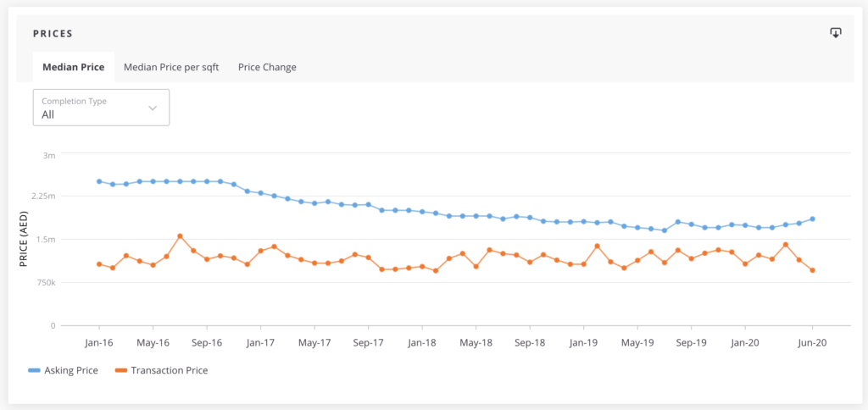Click the chevron arrow in Completion Type box
This screenshot has width=868, height=410.
tap(153, 108)
